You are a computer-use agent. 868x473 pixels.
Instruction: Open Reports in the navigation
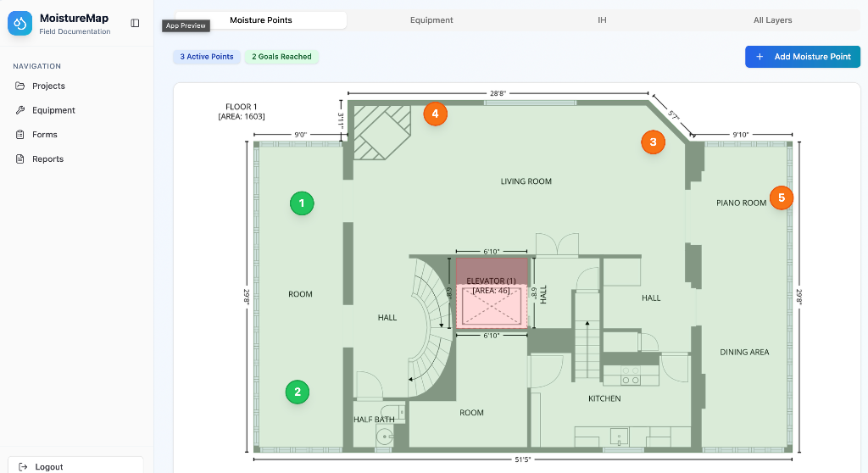point(76,159)
